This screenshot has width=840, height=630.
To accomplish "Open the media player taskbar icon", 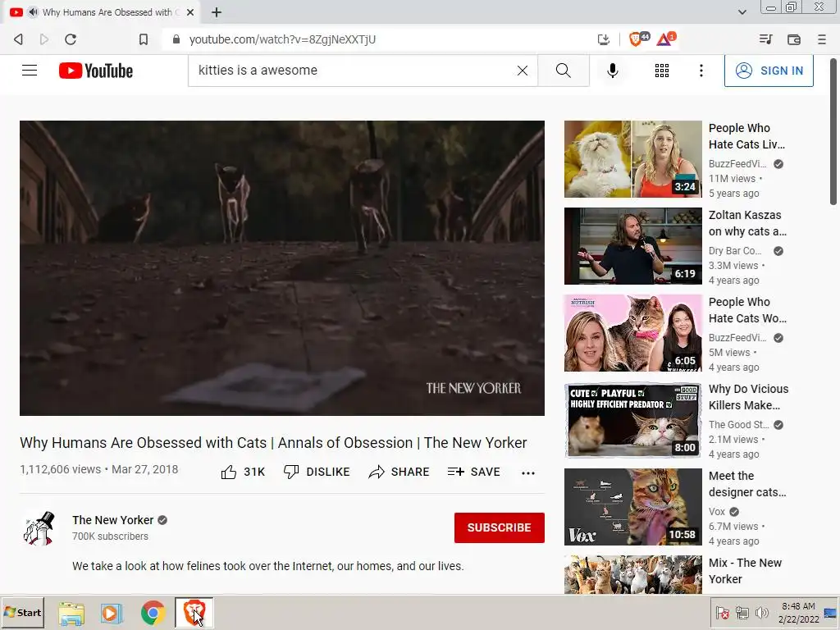I will pyautogui.click(x=112, y=613).
